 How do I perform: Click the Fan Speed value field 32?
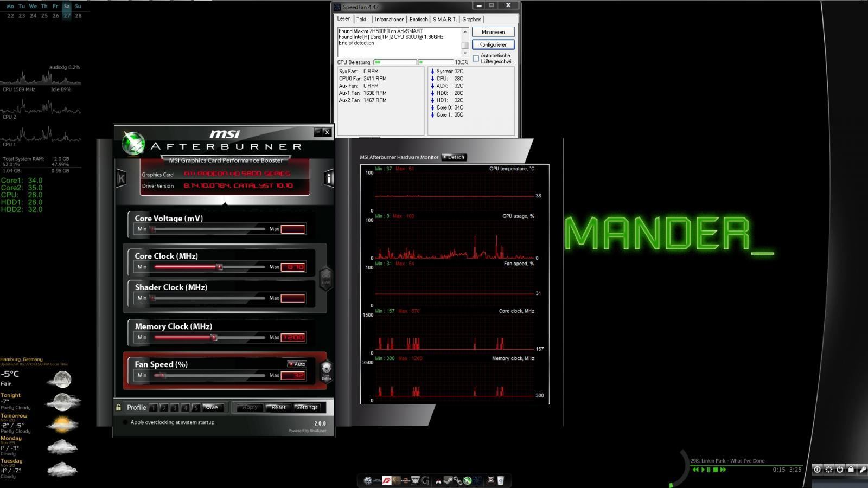293,375
